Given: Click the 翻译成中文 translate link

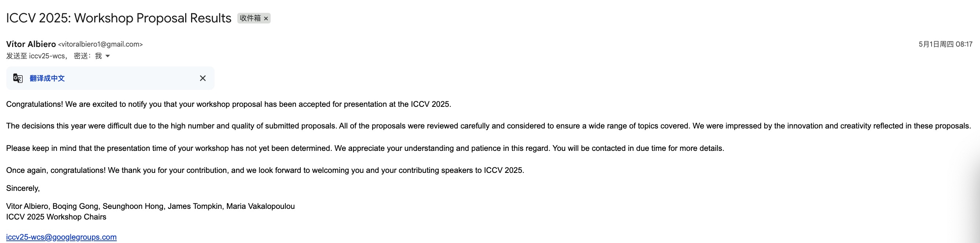Looking at the screenshot, I should point(47,78).
